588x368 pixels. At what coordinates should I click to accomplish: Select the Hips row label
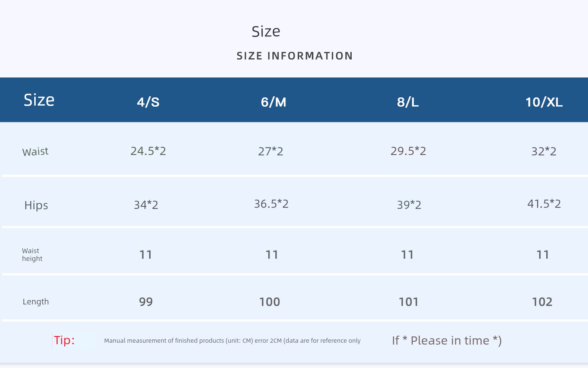(x=36, y=205)
